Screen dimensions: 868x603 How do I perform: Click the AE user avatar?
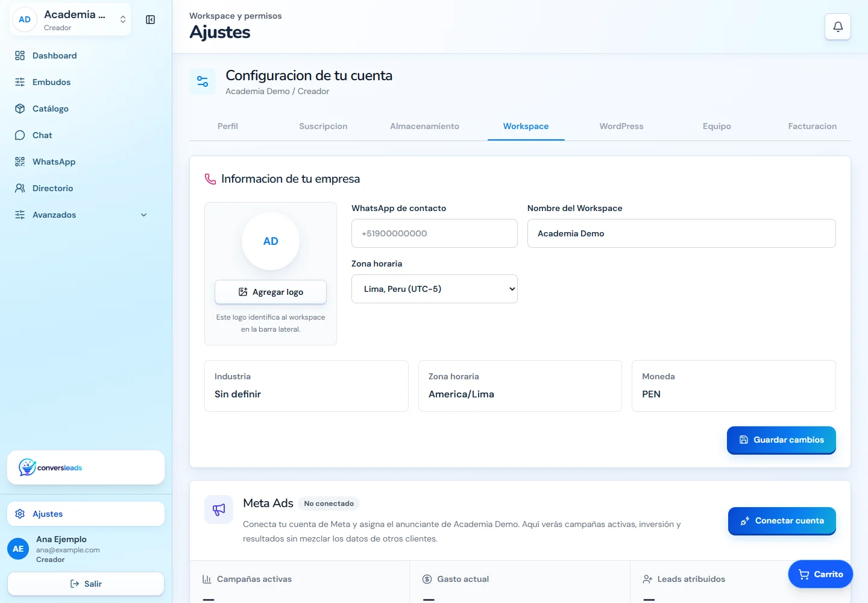click(x=18, y=549)
